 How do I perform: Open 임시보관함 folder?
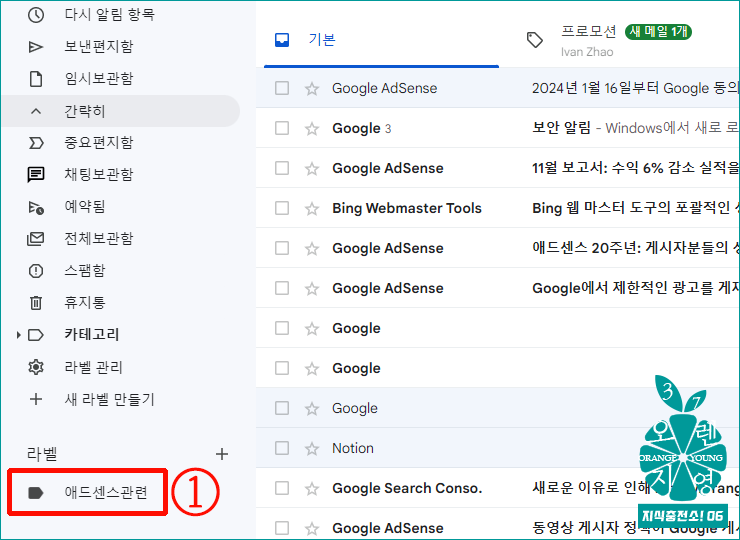point(99,79)
